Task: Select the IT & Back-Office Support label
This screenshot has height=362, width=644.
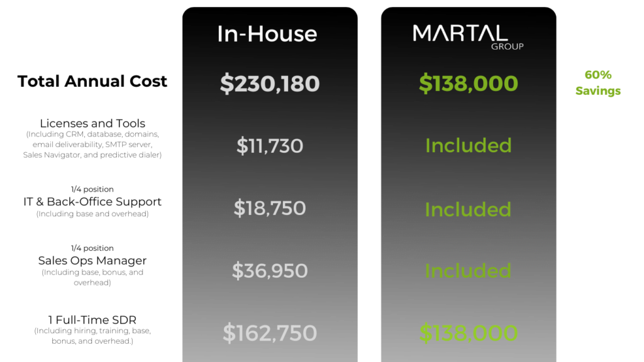Action: (92, 202)
